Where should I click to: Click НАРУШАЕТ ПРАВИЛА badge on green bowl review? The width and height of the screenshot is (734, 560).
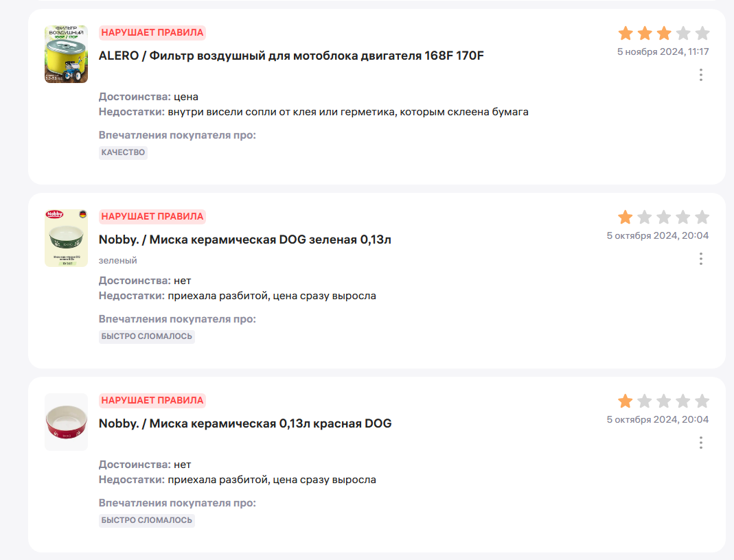tap(152, 216)
